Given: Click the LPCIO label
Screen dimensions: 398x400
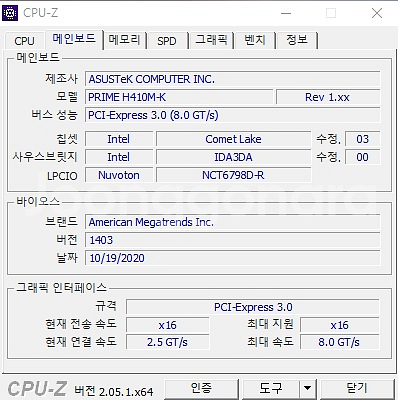Looking at the screenshot, I should (62, 176).
